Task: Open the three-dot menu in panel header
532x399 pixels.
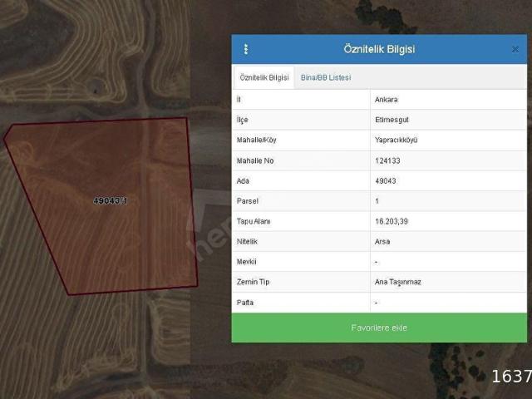Action: click(246, 49)
